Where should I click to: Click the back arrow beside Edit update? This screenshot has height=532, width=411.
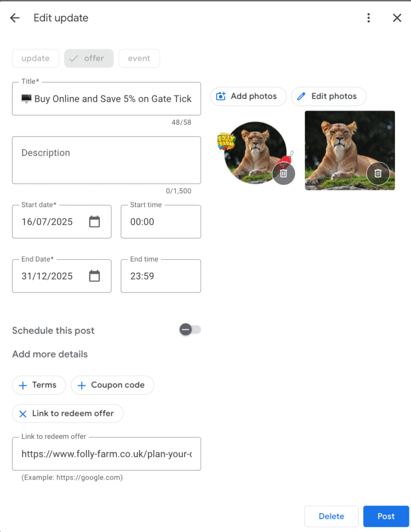(15, 18)
